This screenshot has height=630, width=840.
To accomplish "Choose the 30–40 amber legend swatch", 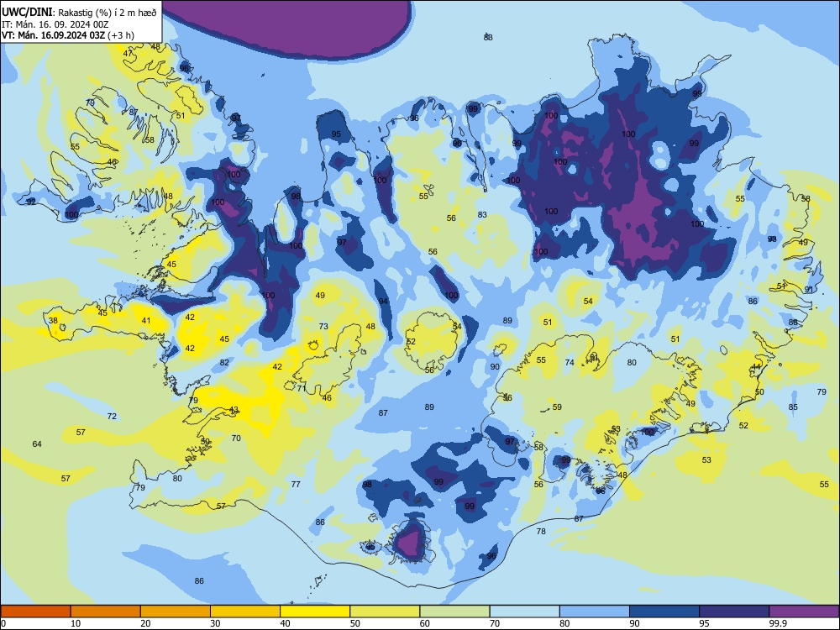I will (x=245, y=612).
